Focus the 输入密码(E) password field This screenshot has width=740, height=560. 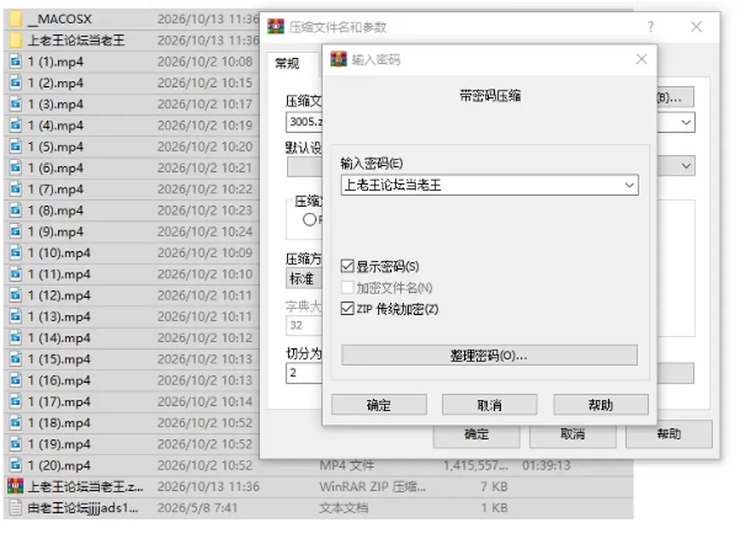tap(489, 185)
